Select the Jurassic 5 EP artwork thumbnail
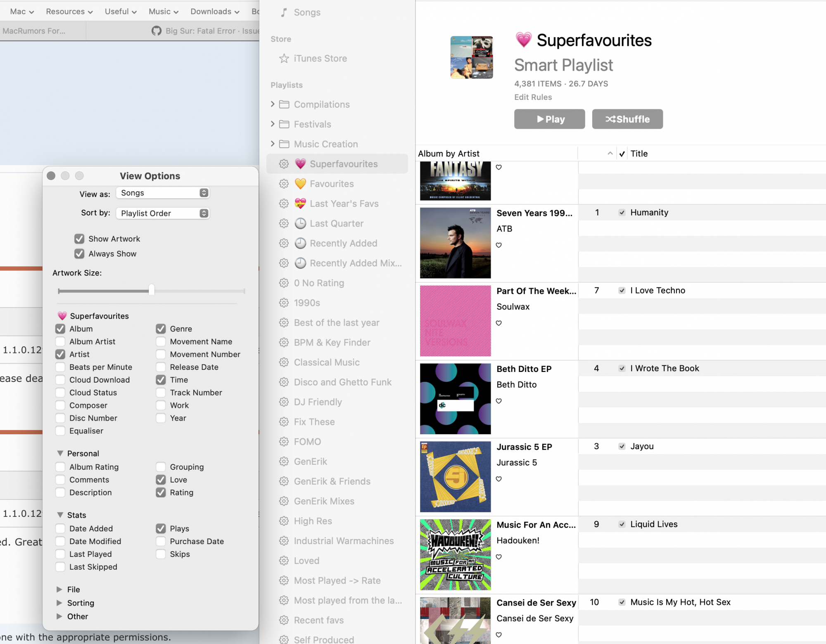Image resolution: width=826 pixels, height=644 pixels. 456,477
